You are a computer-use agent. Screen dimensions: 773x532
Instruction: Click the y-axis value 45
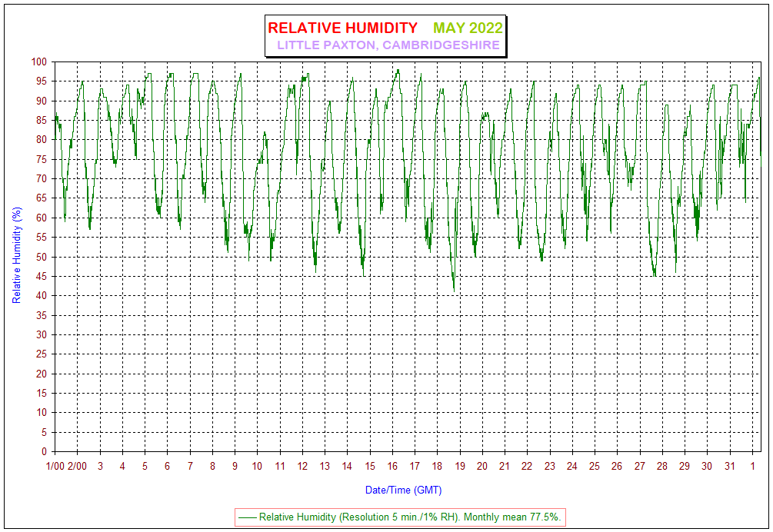click(x=42, y=276)
